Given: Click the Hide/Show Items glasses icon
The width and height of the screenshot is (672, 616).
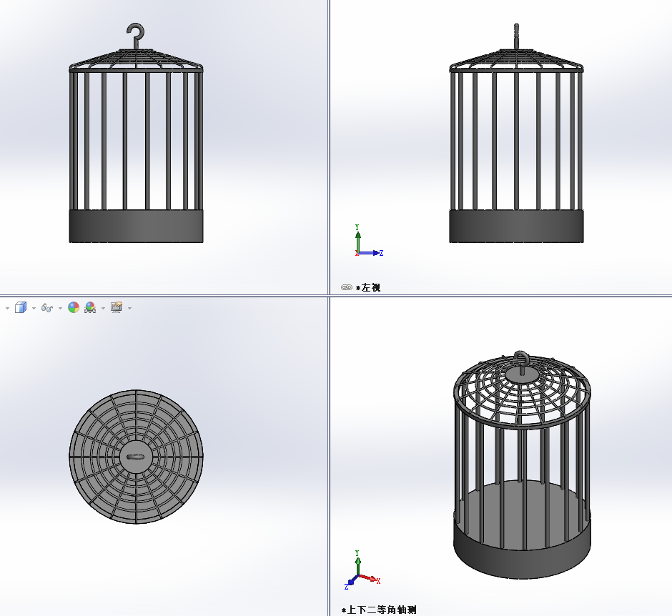Looking at the screenshot, I should [x=46, y=308].
